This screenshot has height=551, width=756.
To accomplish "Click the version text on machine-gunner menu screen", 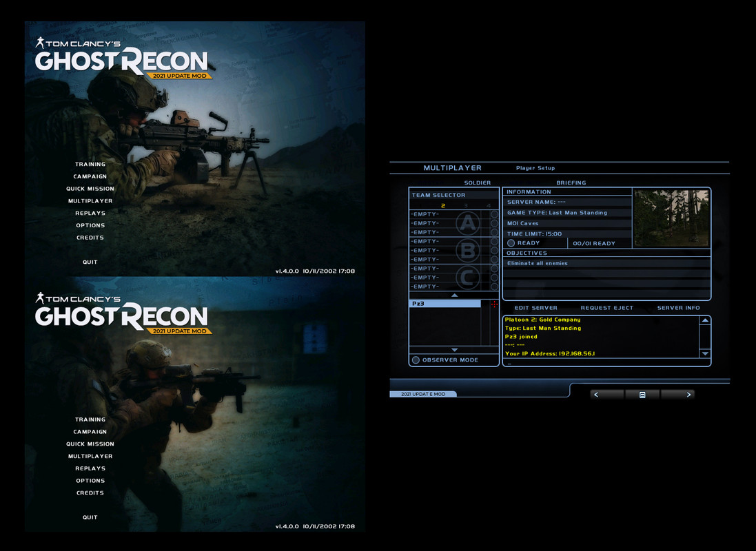I will (x=315, y=271).
